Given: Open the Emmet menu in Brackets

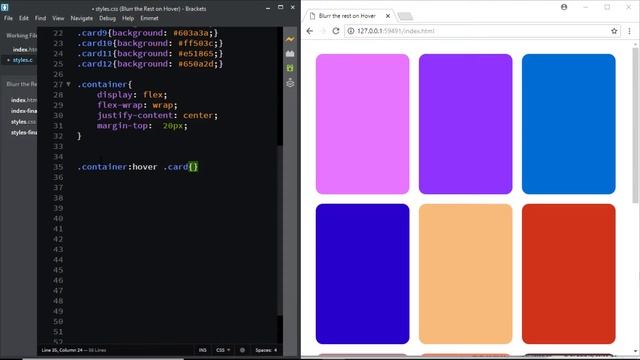Looking at the screenshot, I should [x=149, y=18].
